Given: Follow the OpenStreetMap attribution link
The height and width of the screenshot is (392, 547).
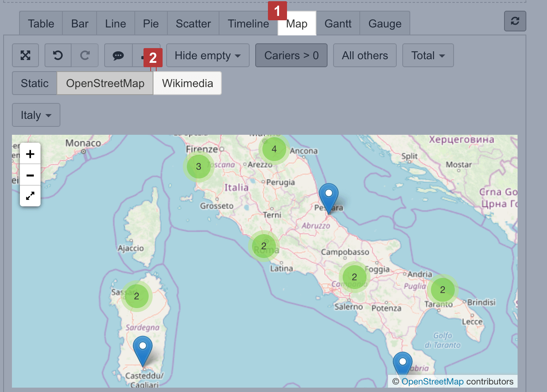Looking at the screenshot, I should tap(432, 382).
